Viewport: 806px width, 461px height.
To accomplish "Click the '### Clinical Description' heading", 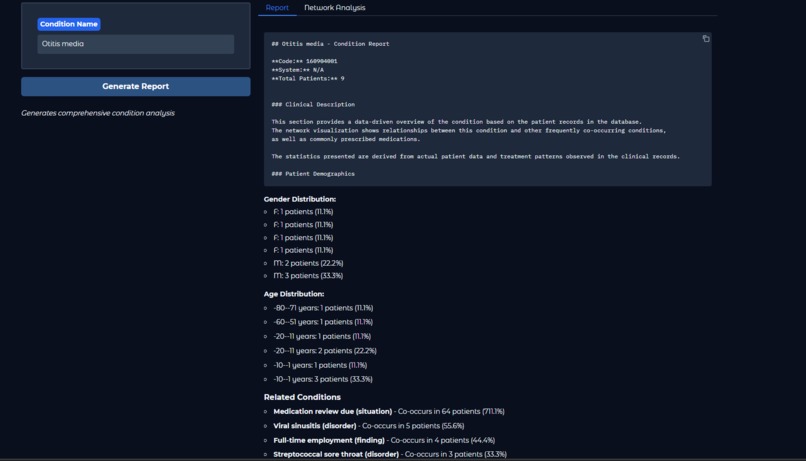I will pyautogui.click(x=313, y=104).
